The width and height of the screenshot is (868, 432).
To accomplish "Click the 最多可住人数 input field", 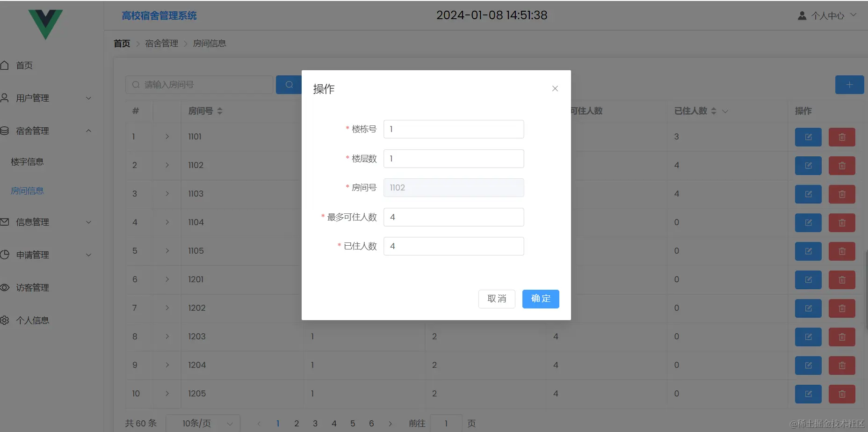I will coord(454,217).
